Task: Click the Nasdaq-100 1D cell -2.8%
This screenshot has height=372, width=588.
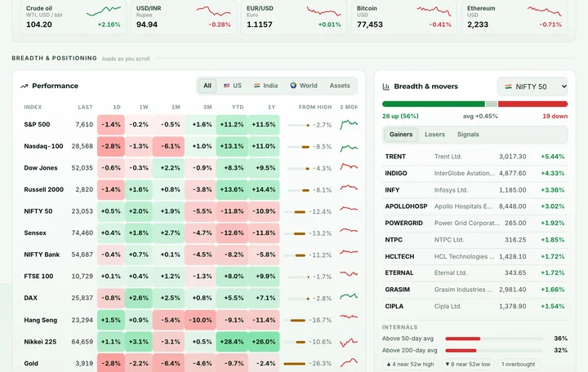Action: click(111, 147)
